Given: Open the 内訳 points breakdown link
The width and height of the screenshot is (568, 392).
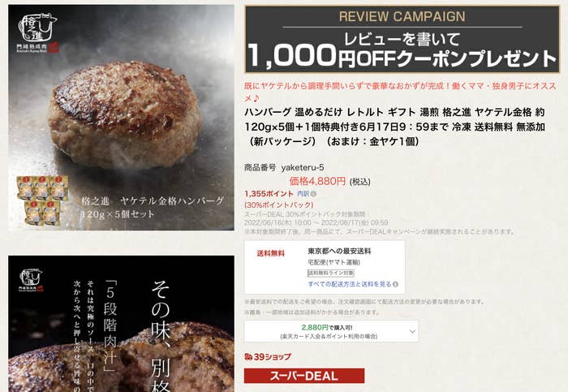Looking at the screenshot, I should pyautogui.click(x=303, y=194).
